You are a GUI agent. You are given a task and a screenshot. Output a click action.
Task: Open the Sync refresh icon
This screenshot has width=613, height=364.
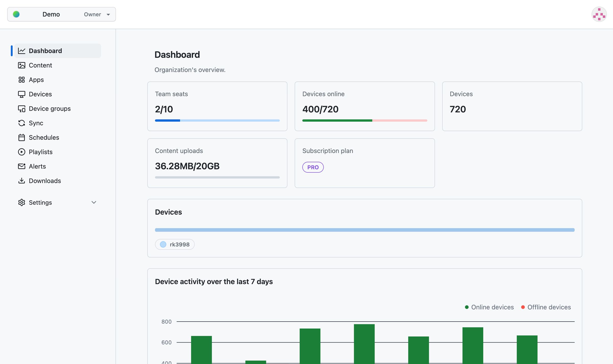(x=22, y=123)
